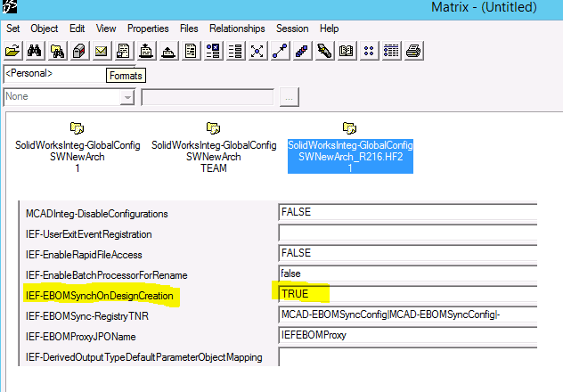Click the Formats document toolbar icon
Image resolution: width=563 pixels, height=392 pixels.
pyautogui.click(x=124, y=51)
